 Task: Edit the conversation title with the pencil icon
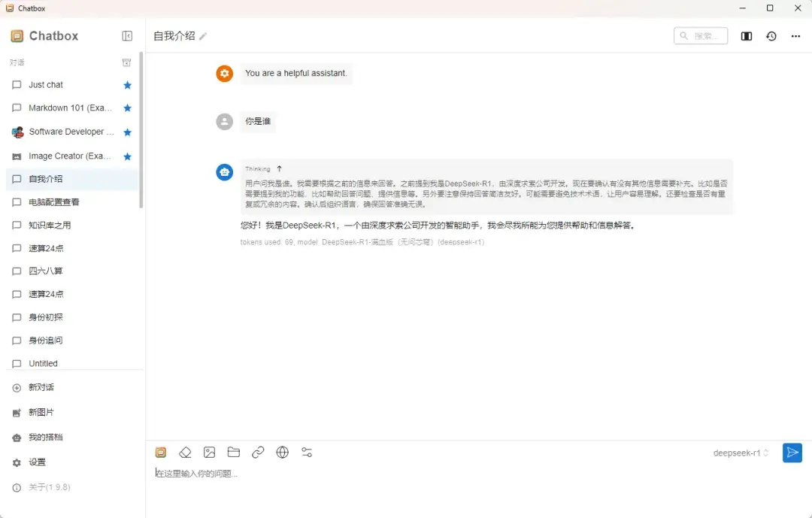coord(203,36)
